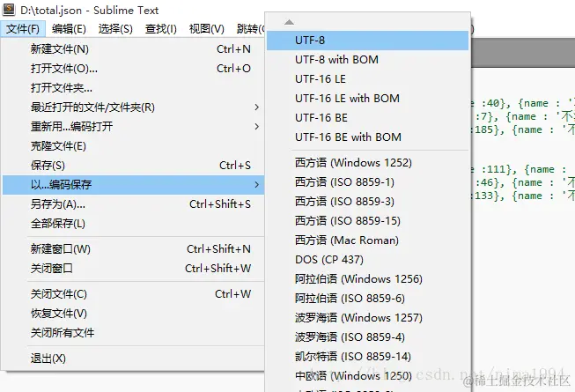The height and width of the screenshot is (392, 575).
Task: Select UTF-8 with BOM encoding
Action: (x=367, y=59)
